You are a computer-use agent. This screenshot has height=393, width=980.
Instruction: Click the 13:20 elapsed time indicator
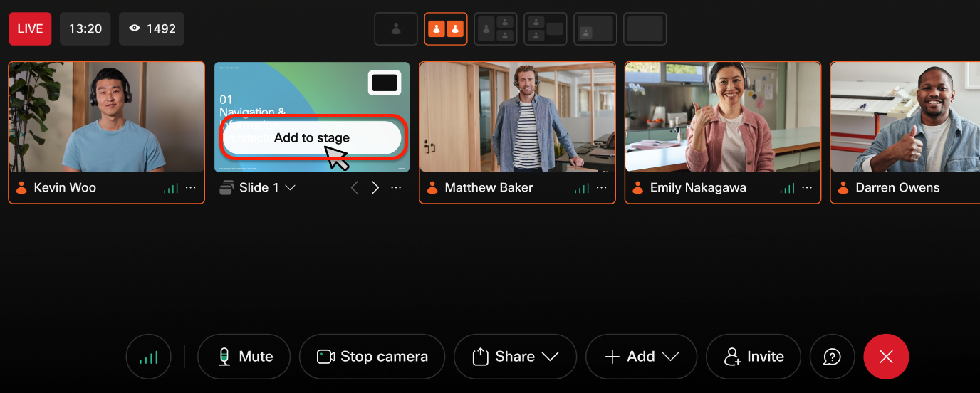pyautogui.click(x=85, y=29)
